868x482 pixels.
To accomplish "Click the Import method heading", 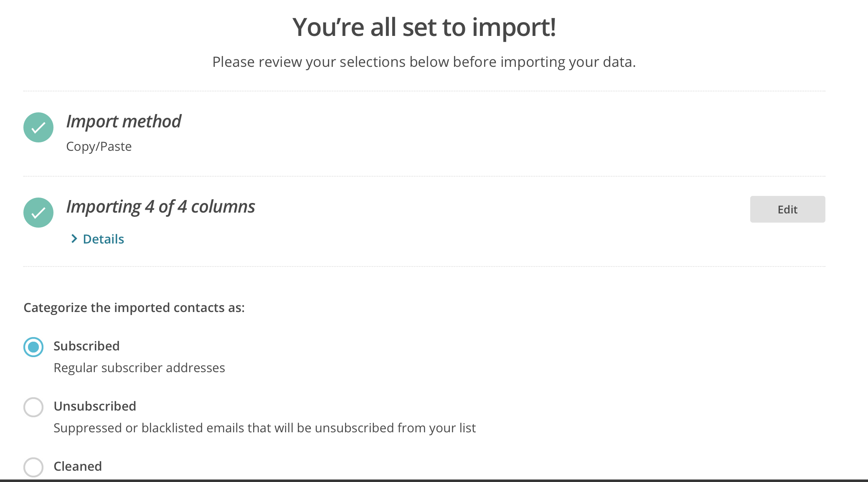I will (124, 122).
